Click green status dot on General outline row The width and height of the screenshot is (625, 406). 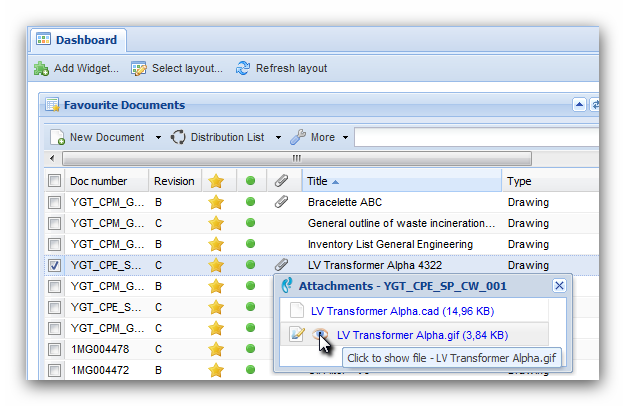coord(250,222)
